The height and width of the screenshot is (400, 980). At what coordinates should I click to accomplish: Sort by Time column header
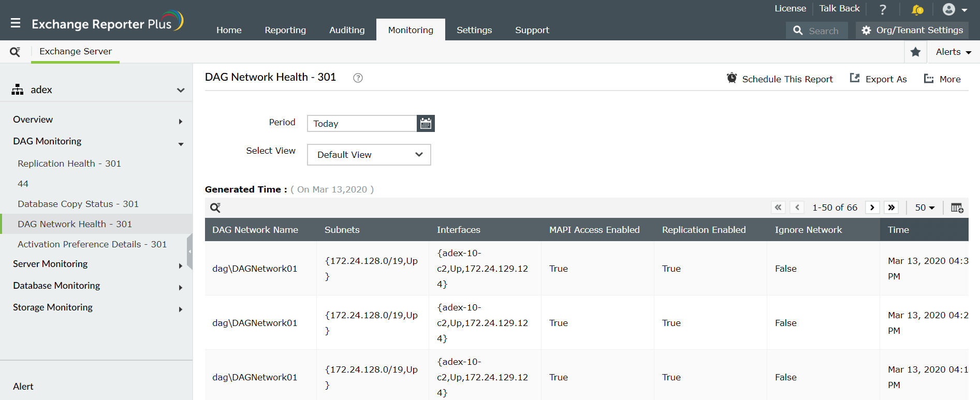(899, 230)
